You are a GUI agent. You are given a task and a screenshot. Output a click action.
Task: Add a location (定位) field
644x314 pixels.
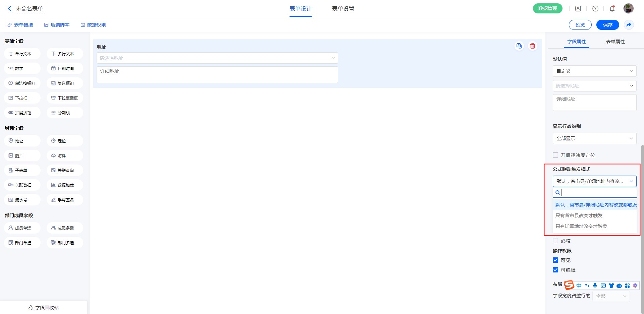click(65, 141)
